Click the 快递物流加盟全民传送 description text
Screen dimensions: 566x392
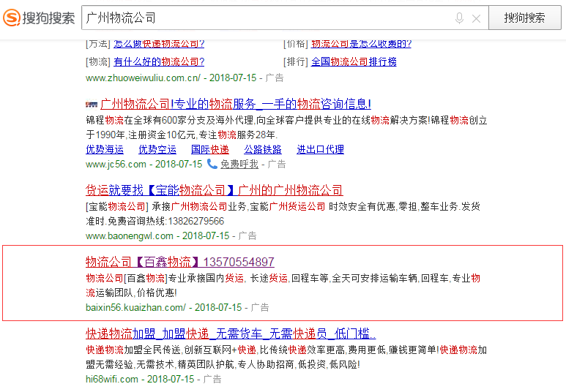(x=286, y=357)
